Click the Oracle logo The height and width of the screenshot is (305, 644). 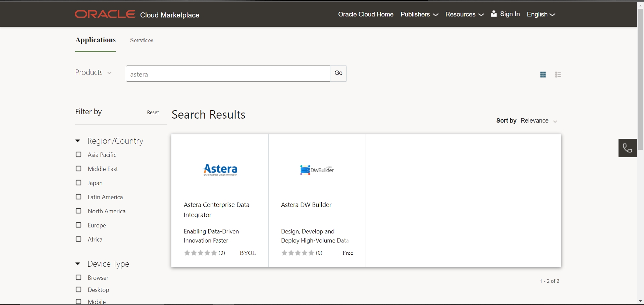coord(105,14)
